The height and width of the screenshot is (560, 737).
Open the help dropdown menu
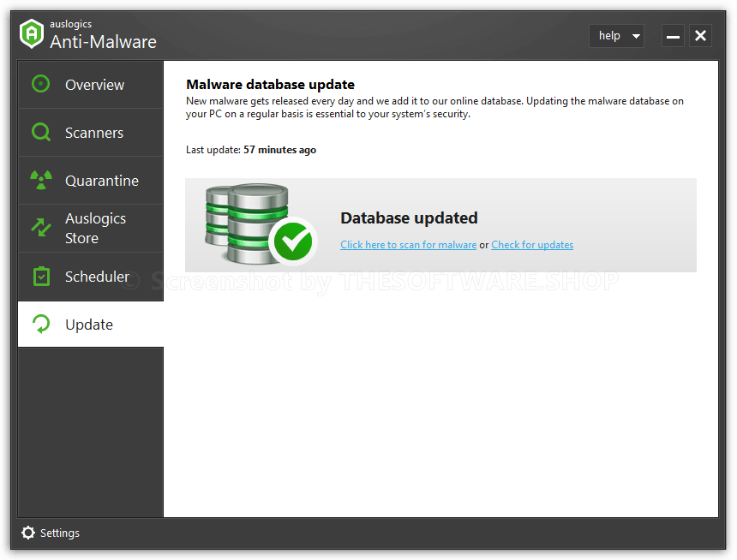616,36
